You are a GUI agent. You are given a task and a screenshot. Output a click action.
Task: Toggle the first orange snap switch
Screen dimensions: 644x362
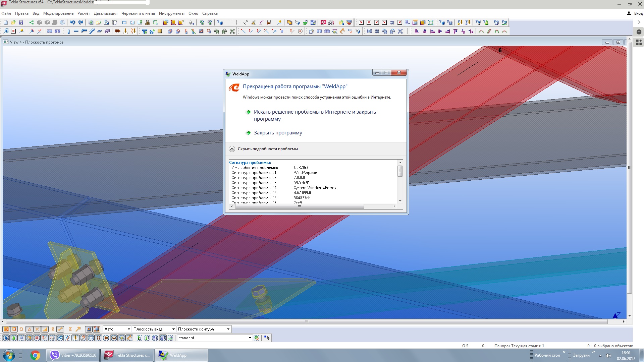[x=6, y=329]
